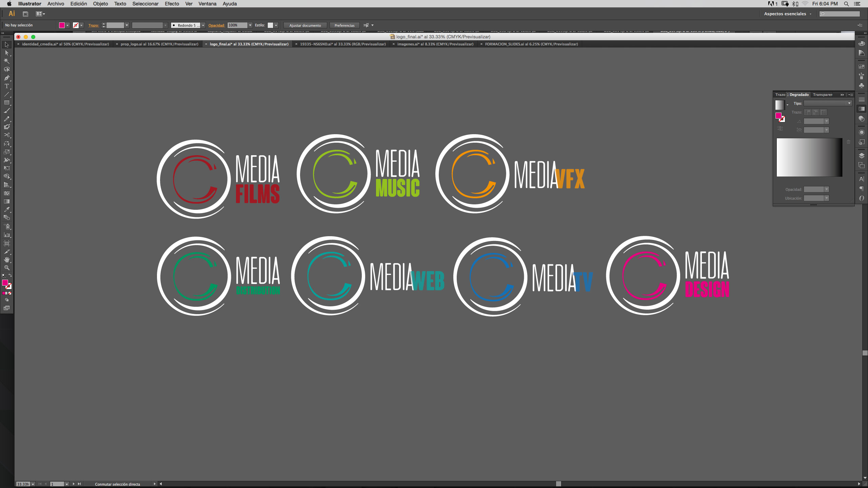This screenshot has width=868, height=488.
Task: Select the Zoom tool
Action: (x=6, y=268)
